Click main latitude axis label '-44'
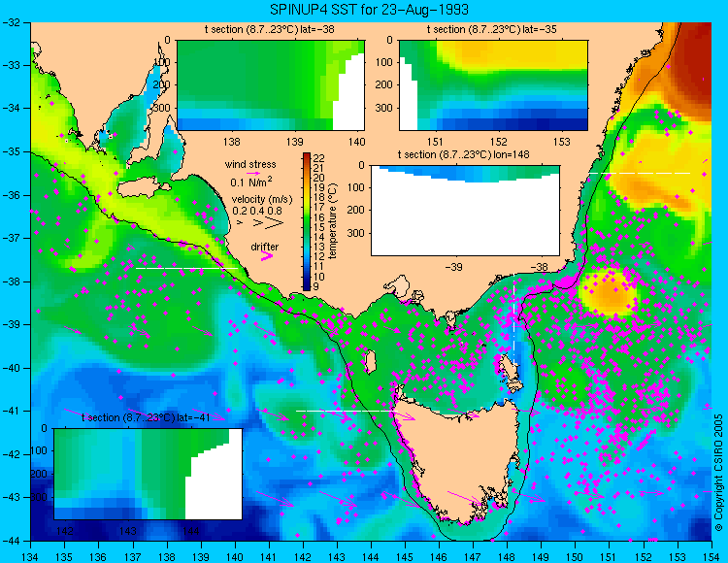728x563 pixels. 11,541
